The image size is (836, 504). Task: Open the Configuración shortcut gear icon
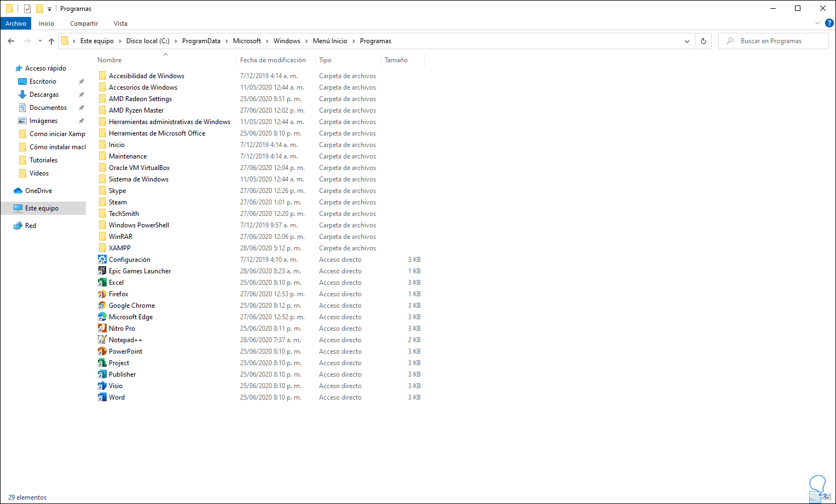102,260
